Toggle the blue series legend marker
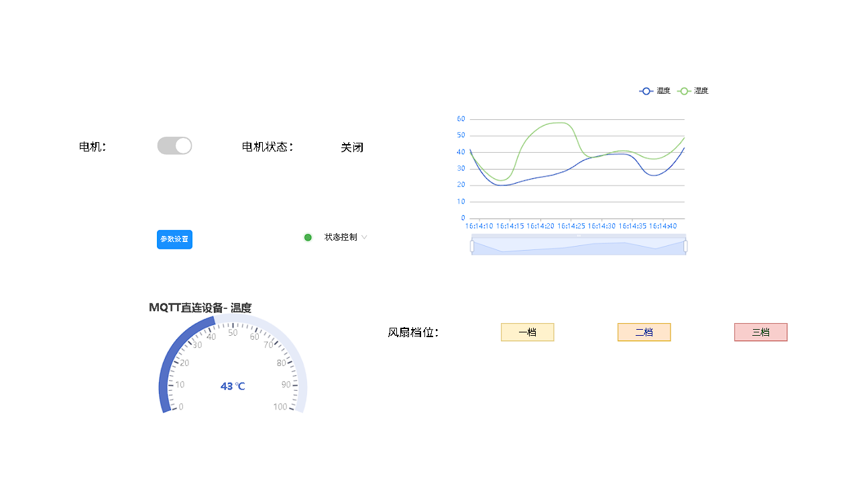 tap(646, 91)
